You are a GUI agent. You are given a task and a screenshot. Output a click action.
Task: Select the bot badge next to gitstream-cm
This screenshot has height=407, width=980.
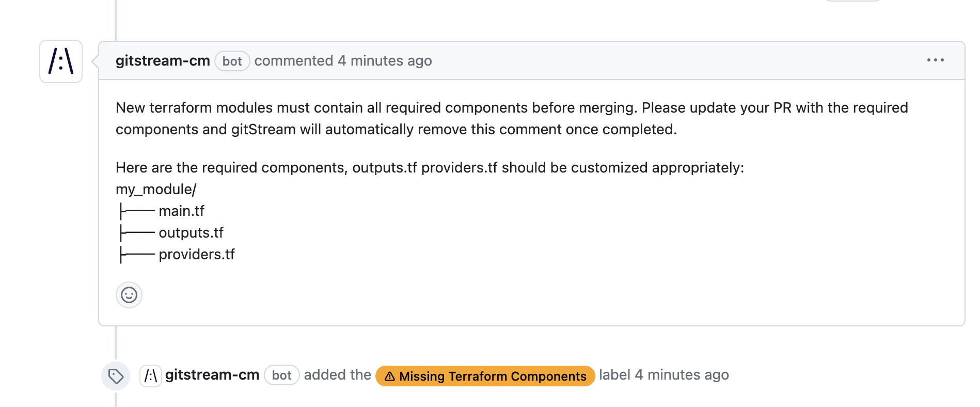(232, 61)
